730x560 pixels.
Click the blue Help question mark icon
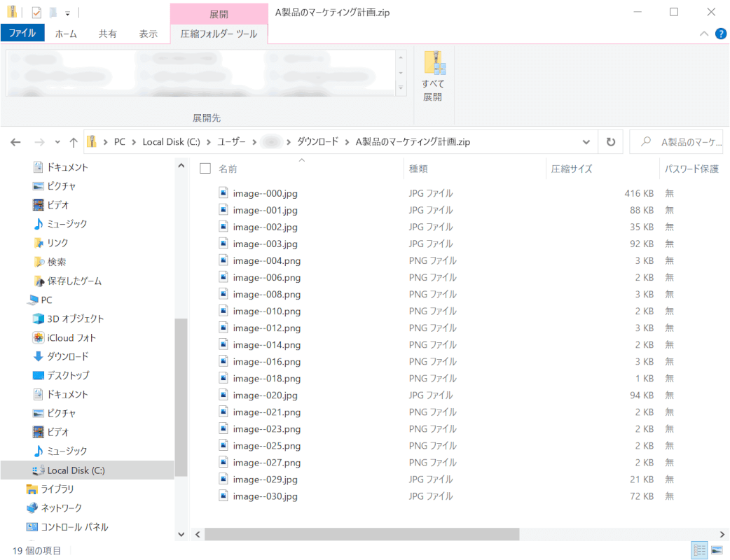click(720, 34)
